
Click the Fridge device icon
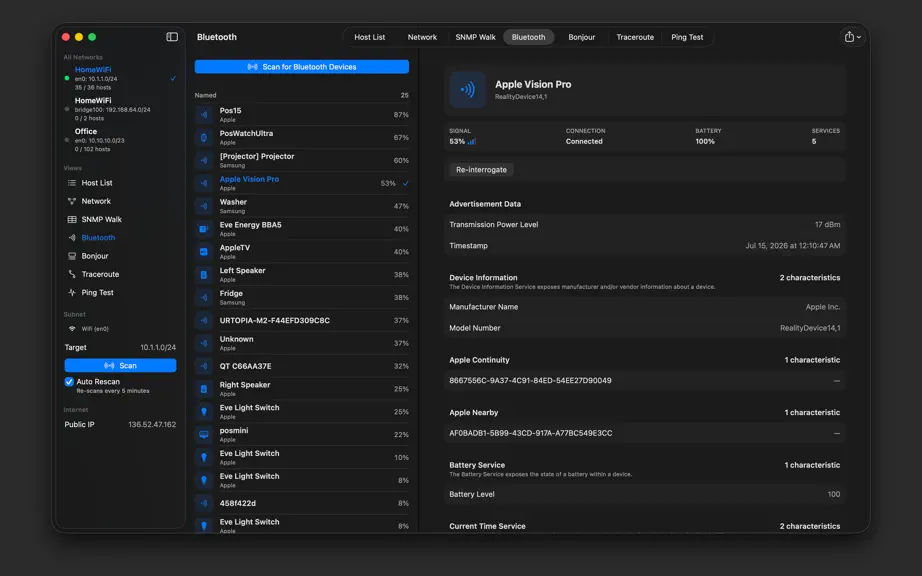204,297
